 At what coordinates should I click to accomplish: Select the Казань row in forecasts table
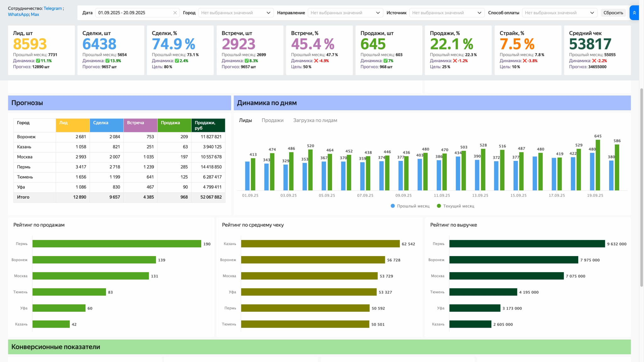tap(119, 147)
